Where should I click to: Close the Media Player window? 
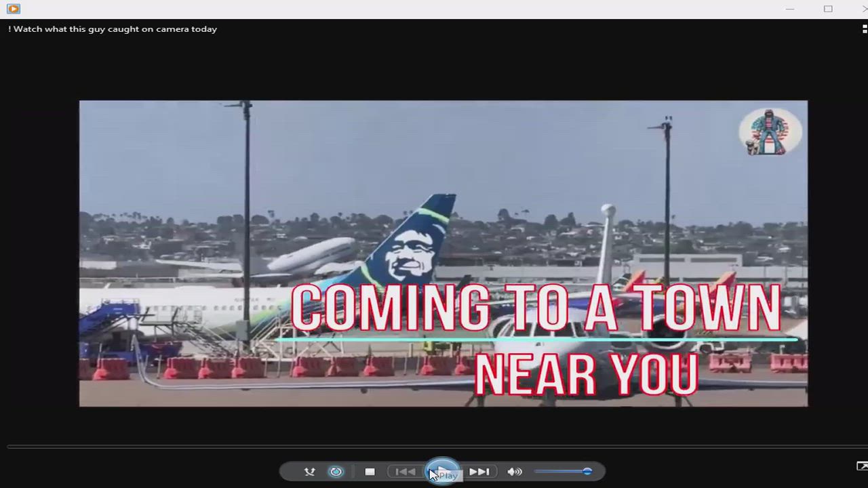[863, 9]
